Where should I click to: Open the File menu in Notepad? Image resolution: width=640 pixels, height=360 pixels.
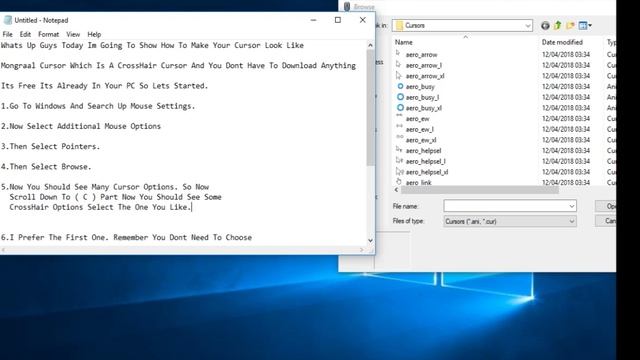7,34
